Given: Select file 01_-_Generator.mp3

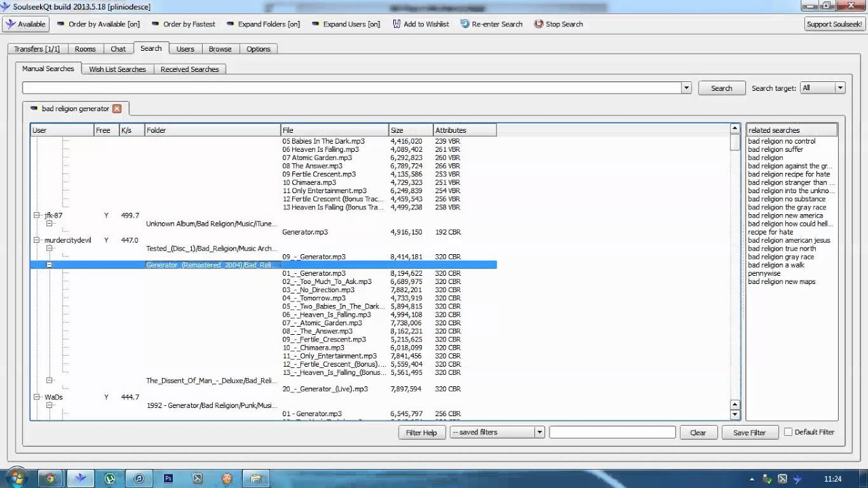Looking at the screenshot, I should (314, 273).
